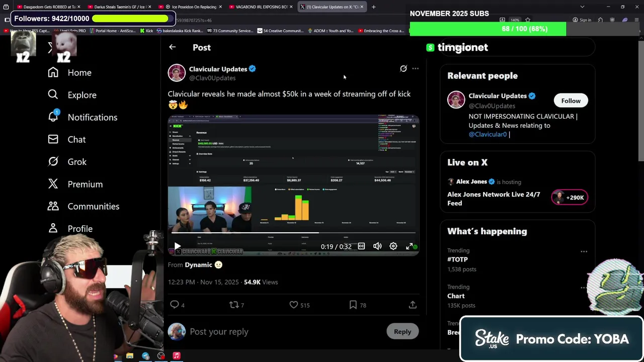
Task: Open more options for the #TOTP trend
Action: click(584, 251)
